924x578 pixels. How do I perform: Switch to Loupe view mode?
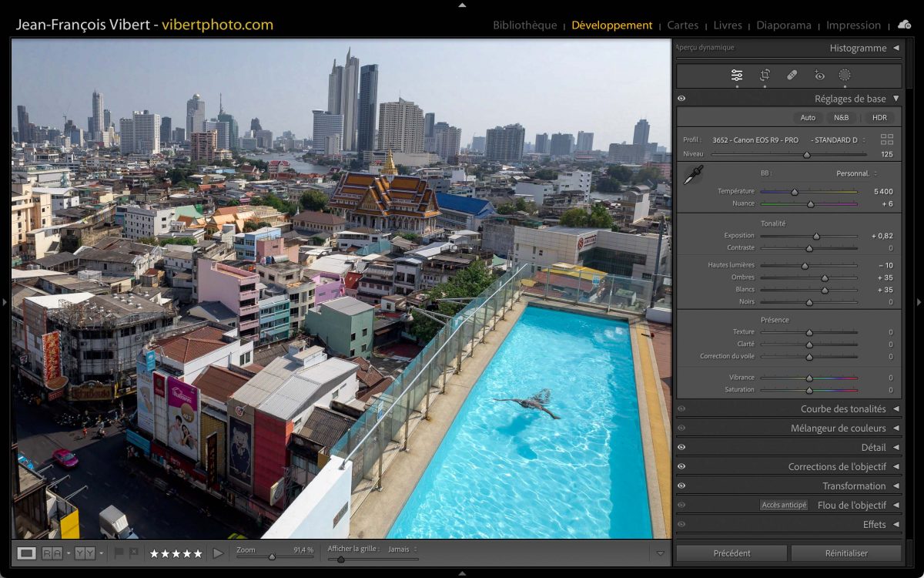tap(27, 553)
